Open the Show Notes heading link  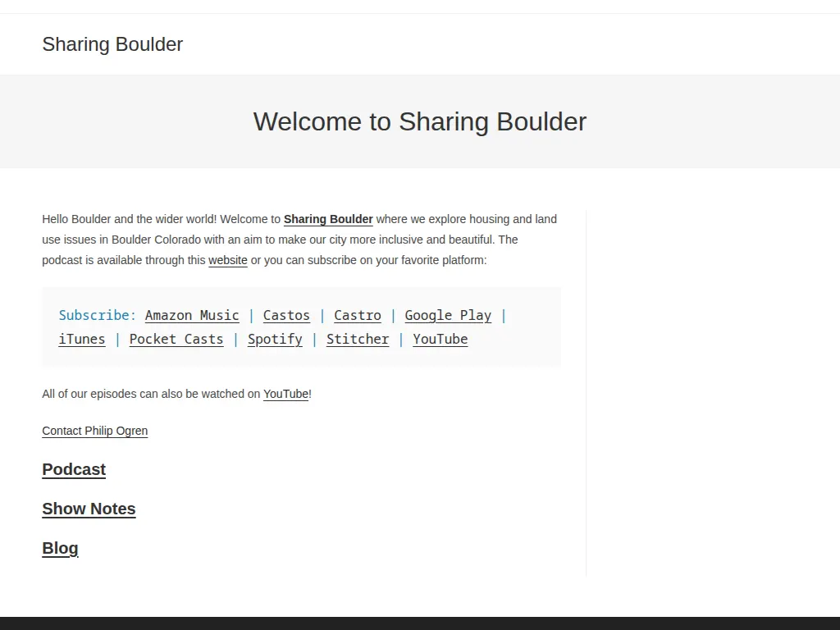click(x=89, y=509)
